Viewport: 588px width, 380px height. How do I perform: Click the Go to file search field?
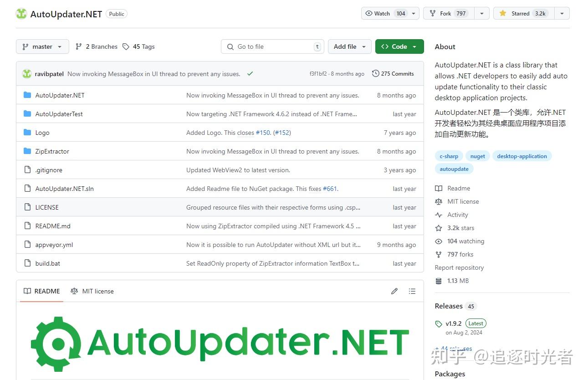(x=272, y=46)
